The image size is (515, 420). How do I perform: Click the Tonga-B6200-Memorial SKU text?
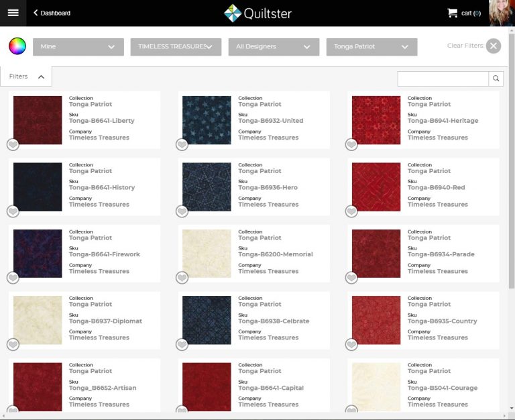tap(276, 254)
